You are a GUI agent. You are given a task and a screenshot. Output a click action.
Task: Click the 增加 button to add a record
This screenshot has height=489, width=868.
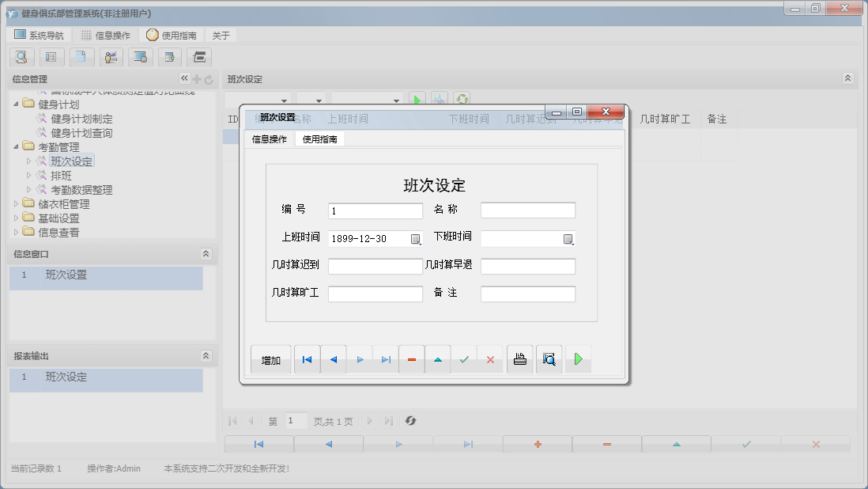click(x=271, y=358)
